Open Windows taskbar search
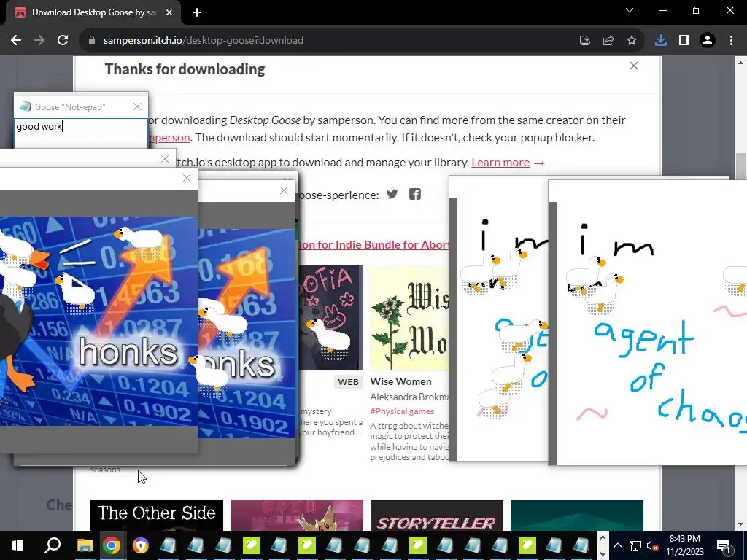Screen dimensions: 747x560 (53, 545)
